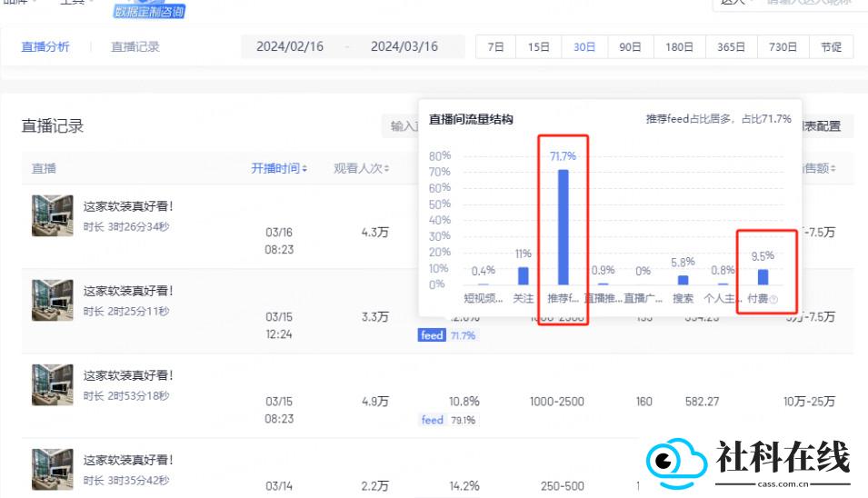Switch to the 直播分析 tab
Image resolution: width=868 pixels, height=498 pixels.
(x=45, y=47)
